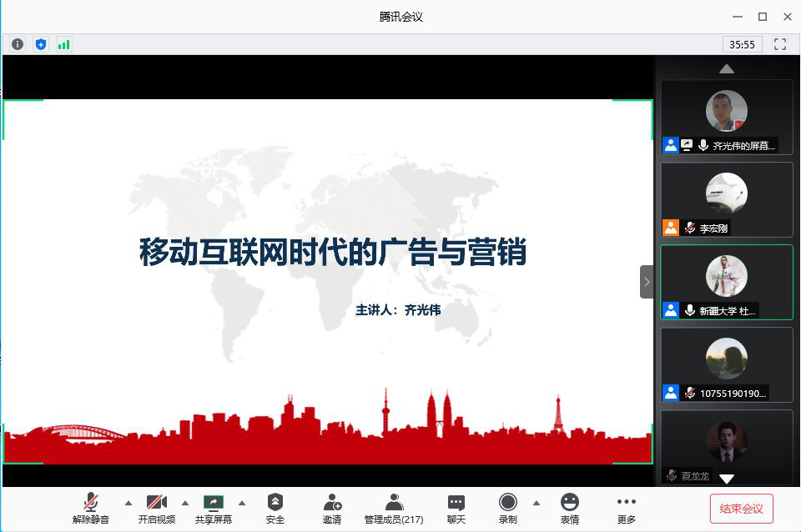Close the 腾讯会议 window
The width and height of the screenshot is (801, 532).
click(788, 17)
